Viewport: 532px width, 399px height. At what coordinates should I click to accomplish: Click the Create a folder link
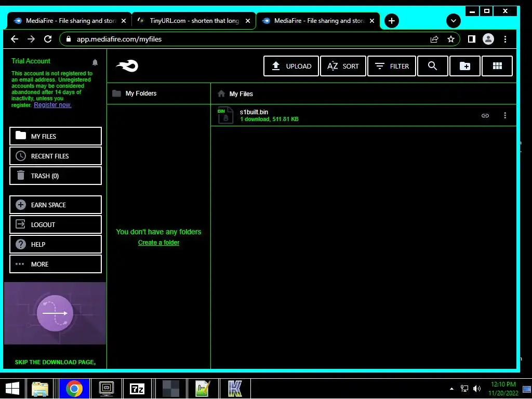click(x=158, y=243)
